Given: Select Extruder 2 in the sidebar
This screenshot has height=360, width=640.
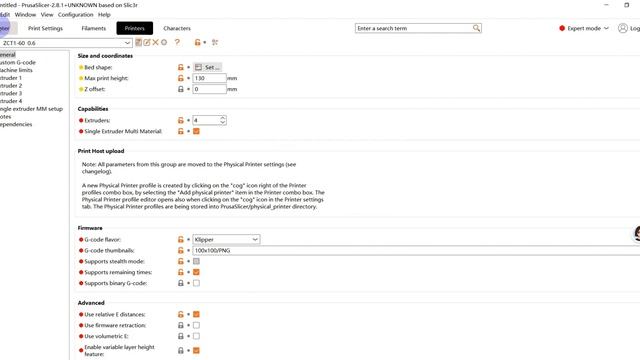Looking at the screenshot, I should coord(11,86).
